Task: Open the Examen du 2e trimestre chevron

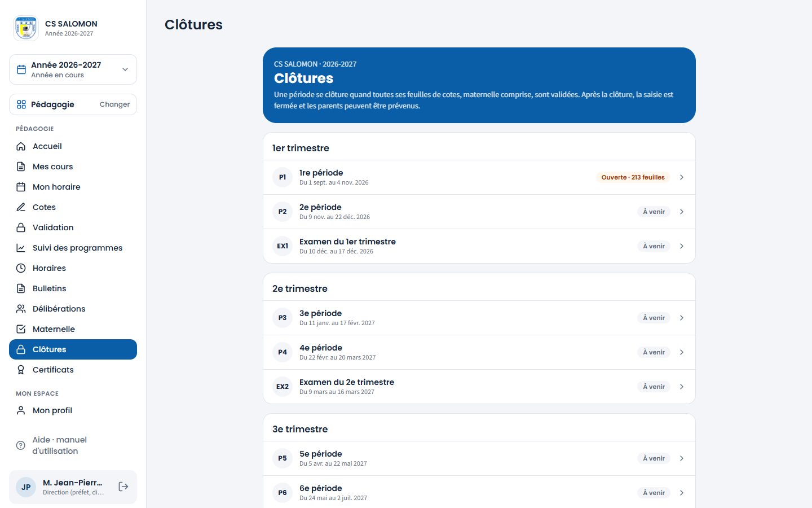Action: pyautogui.click(x=682, y=387)
